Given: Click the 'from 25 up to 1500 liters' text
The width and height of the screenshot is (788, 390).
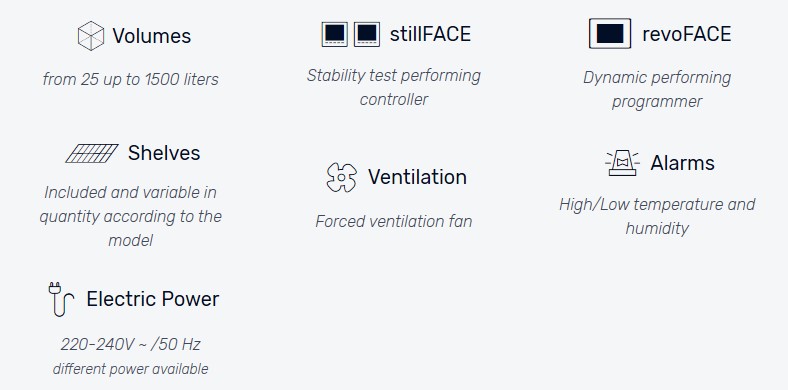Looking at the screenshot, I should pyautogui.click(x=131, y=79).
